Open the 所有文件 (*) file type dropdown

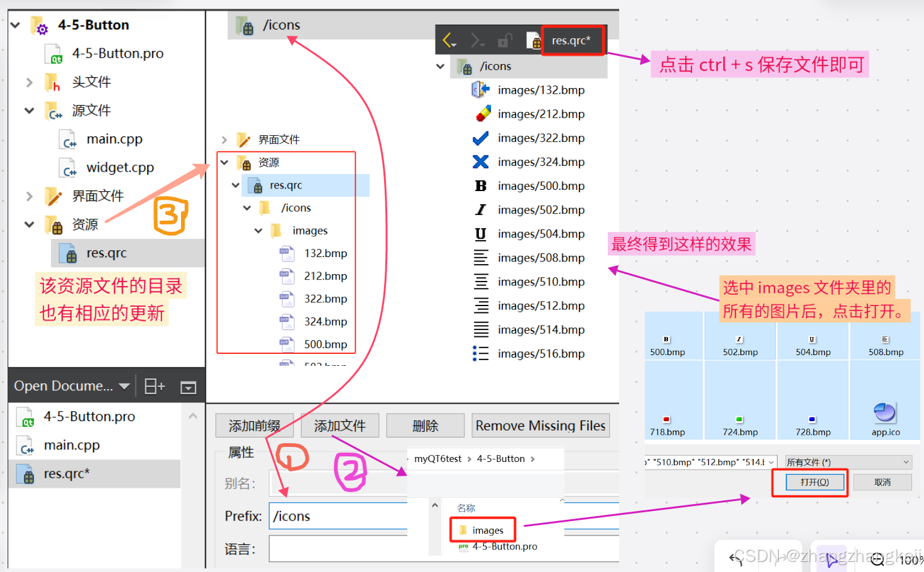click(x=848, y=462)
